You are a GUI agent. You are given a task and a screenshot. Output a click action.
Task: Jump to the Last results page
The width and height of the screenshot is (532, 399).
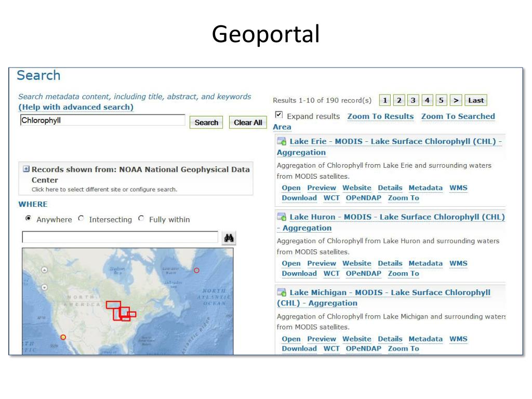(476, 100)
